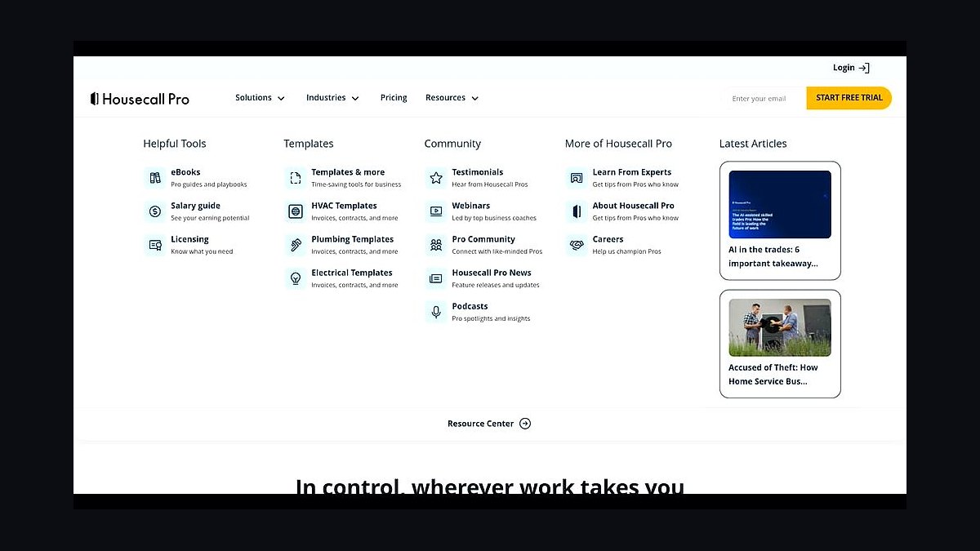The height and width of the screenshot is (551, 980).
Task: Click the Plumbing Templates wrench icon
Action: (296, 245)
